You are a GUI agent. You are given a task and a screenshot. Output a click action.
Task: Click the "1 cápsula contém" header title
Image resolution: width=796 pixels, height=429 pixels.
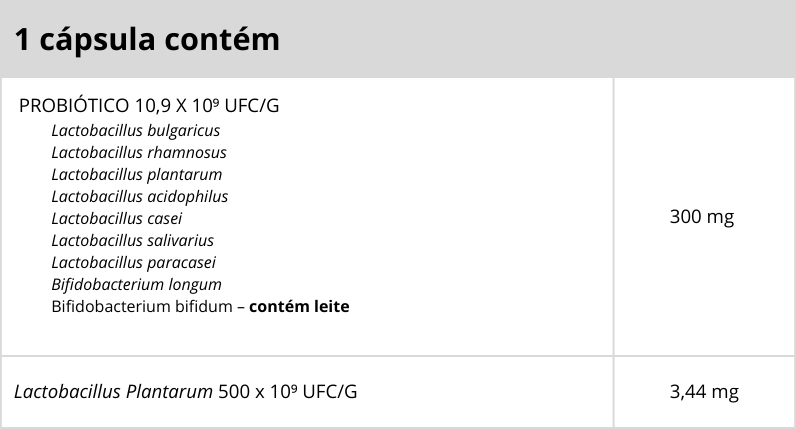click(146, 40)
